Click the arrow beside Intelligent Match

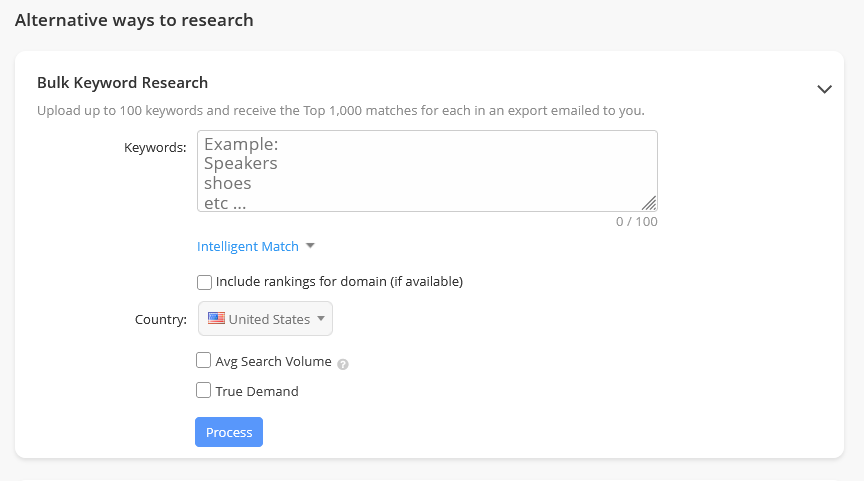(x=310, y=246)
